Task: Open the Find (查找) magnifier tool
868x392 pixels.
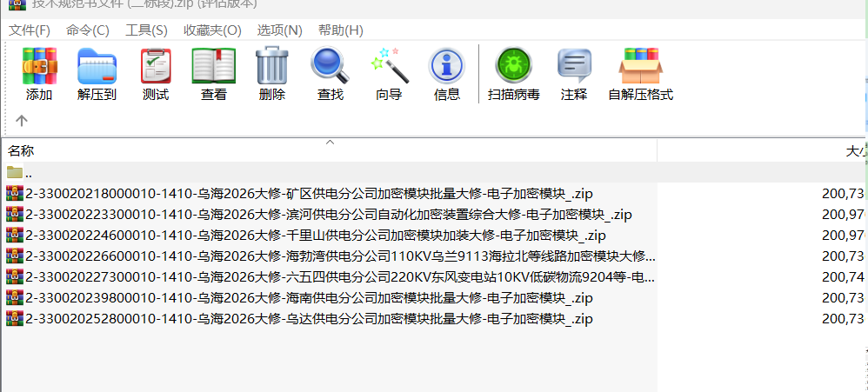Action: [330, 75]
